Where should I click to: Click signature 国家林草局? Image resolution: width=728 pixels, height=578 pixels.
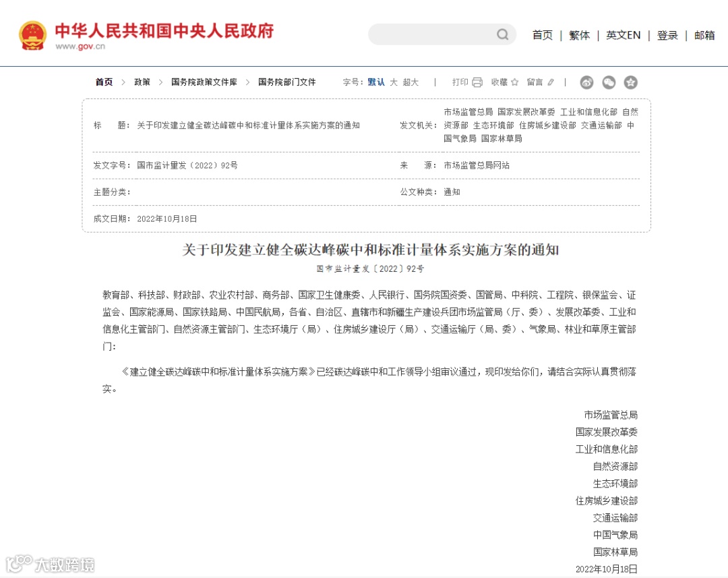tap(615, 552)
